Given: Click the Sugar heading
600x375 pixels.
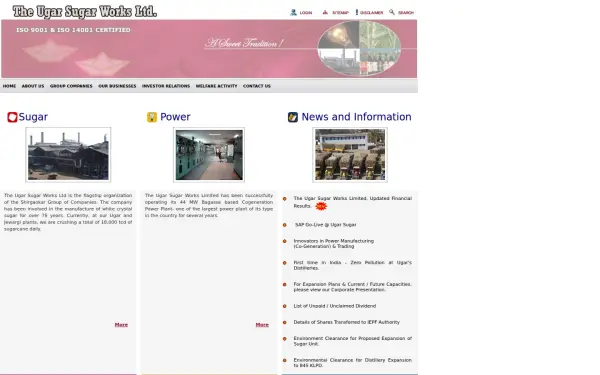Looking at the screenshot, I should [x=33, y=117].
